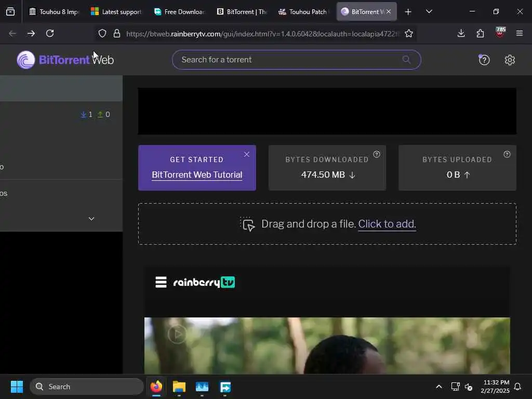Open the notifications bell icon
Screen dimensions: 532x399
518,387
